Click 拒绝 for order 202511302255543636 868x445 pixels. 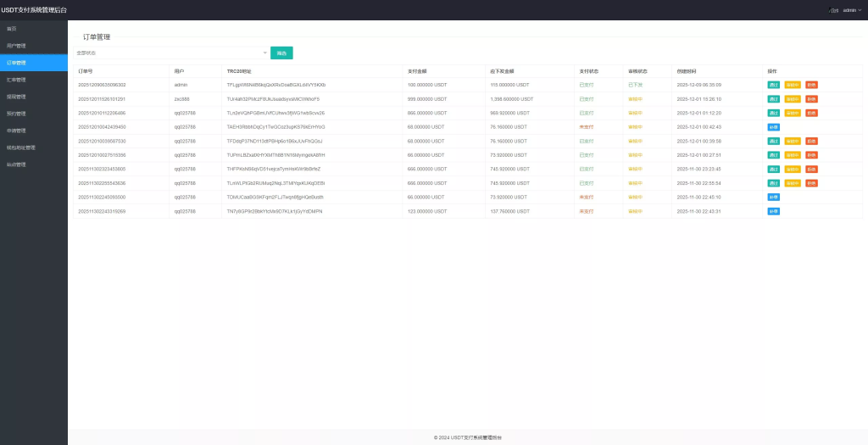(811, 183)
